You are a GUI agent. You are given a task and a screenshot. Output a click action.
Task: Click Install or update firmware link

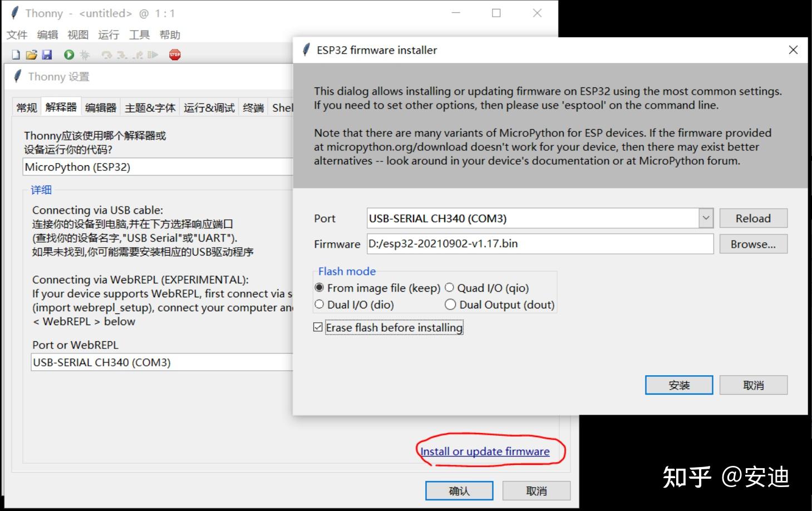[485, 451]
